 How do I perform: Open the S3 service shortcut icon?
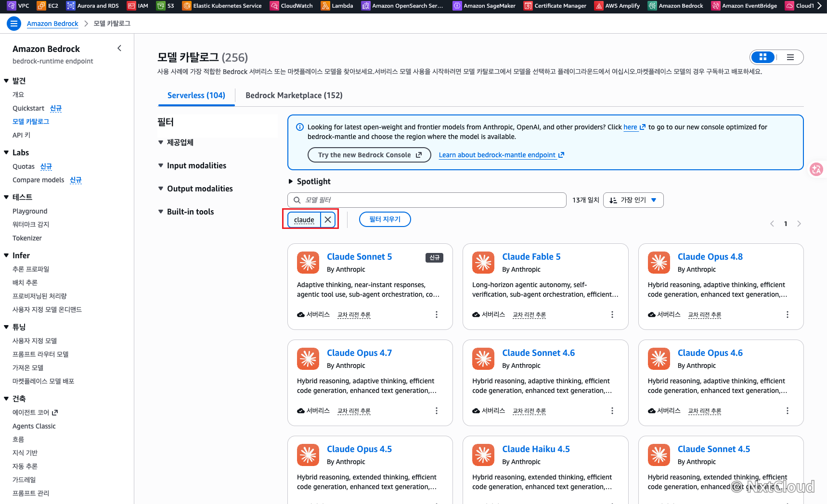[x=161, y=6]
